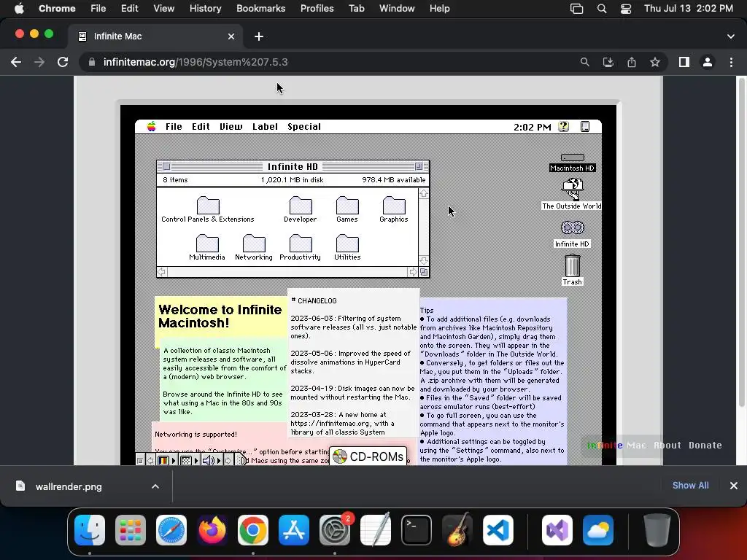
Task: Toggle the Chrome side panel
Action: 684,62
